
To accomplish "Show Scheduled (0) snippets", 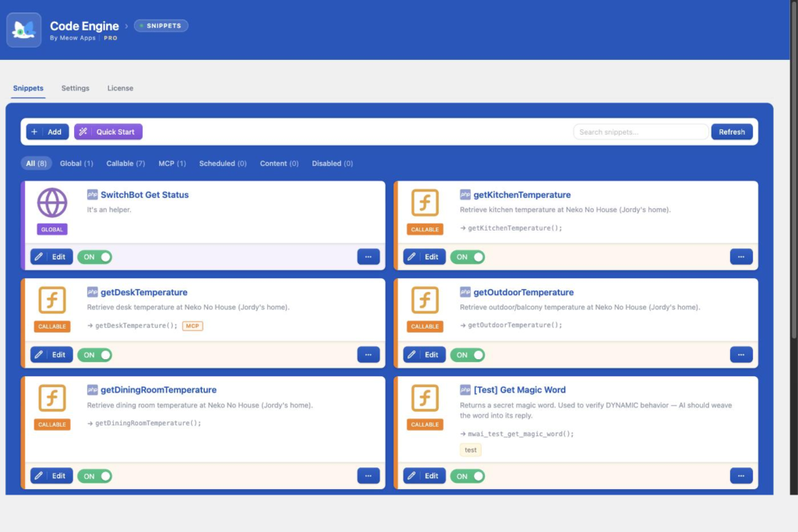I will (223, 164).
